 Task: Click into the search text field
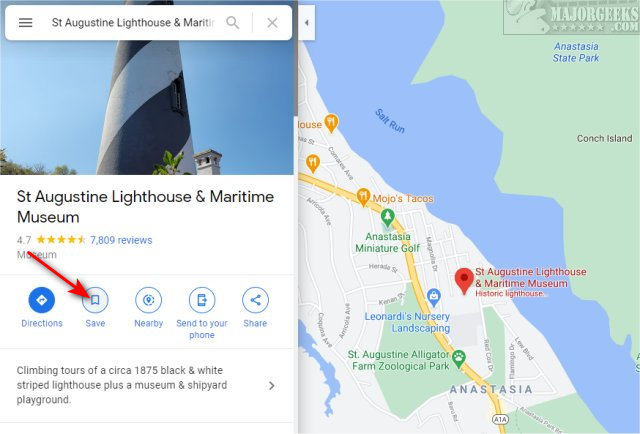(133, 22)
